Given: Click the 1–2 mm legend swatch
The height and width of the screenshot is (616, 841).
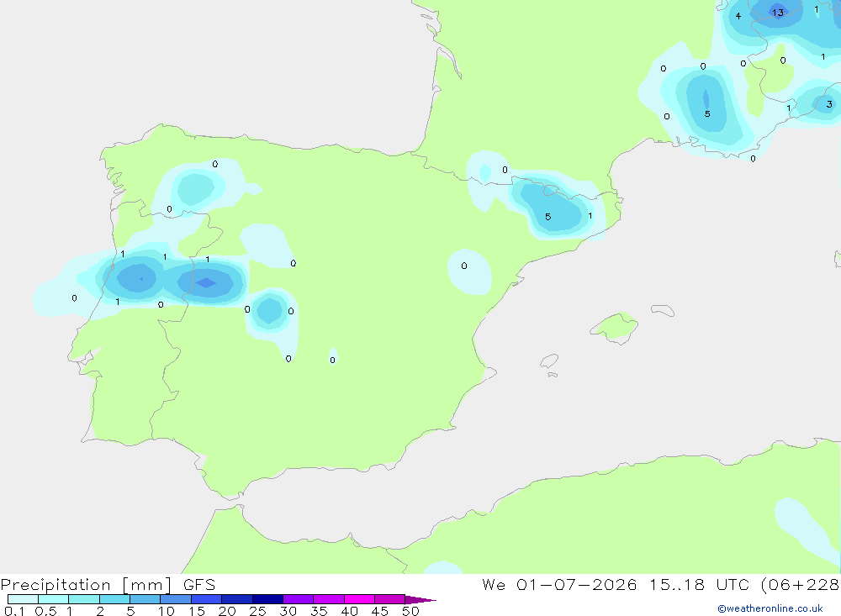Looking at the screenshot, I should pyautogui.click(x=84, y=599).
